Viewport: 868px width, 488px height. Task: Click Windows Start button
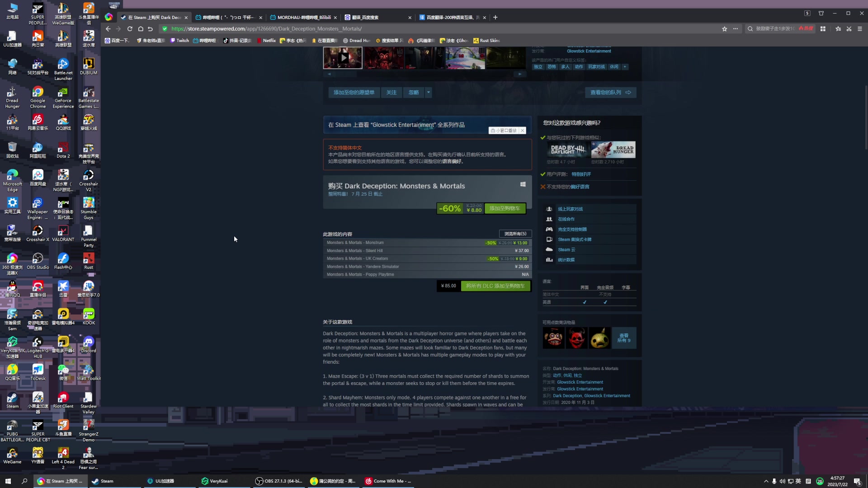(x=8, y=481)
